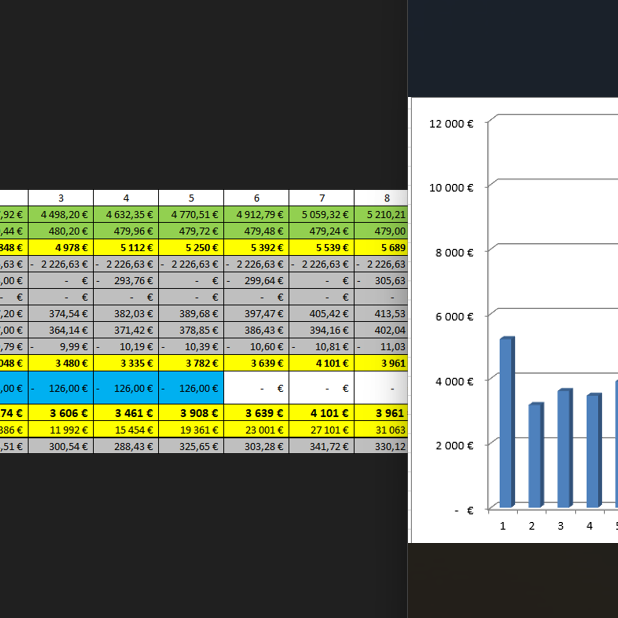Click the bold yellow cell 3 908 €
Screen dimensions: 618x618
(191, 412)
